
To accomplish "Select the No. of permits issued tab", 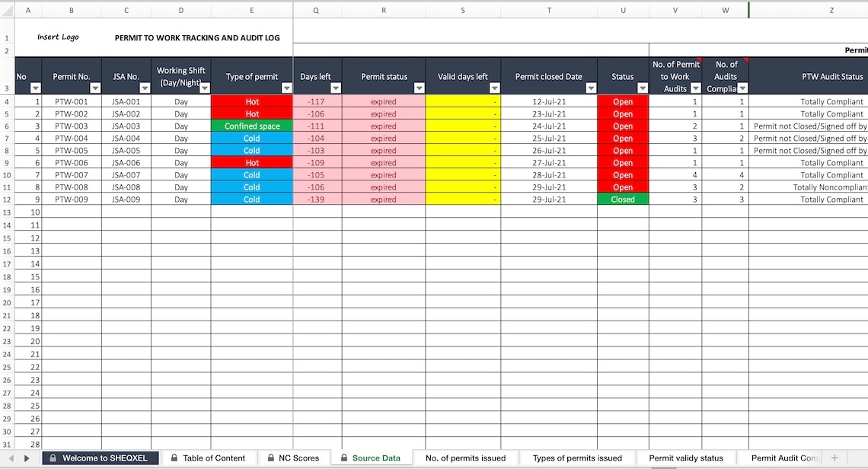I will coord(466,458).
